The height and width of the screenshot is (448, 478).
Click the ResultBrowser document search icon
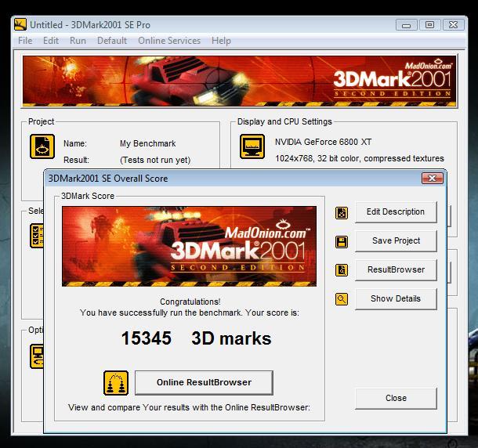pos(342,270)
